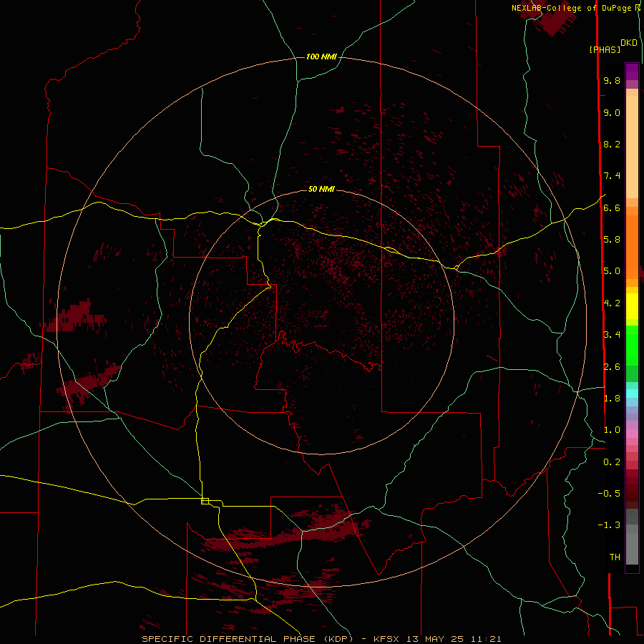Click the 7.4 scale value

pos(612,176)
